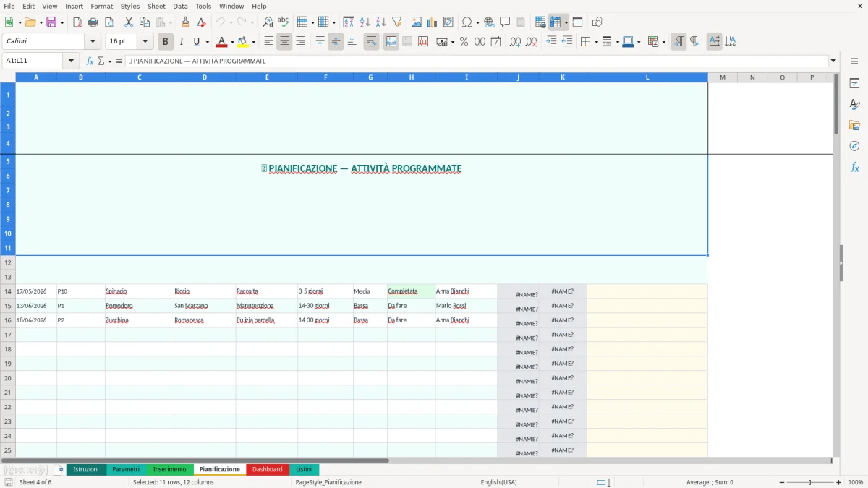The height and width of the screenshot is (488, 868).
Task: Open the sidebar Properties panel
Action: [854, 84]
